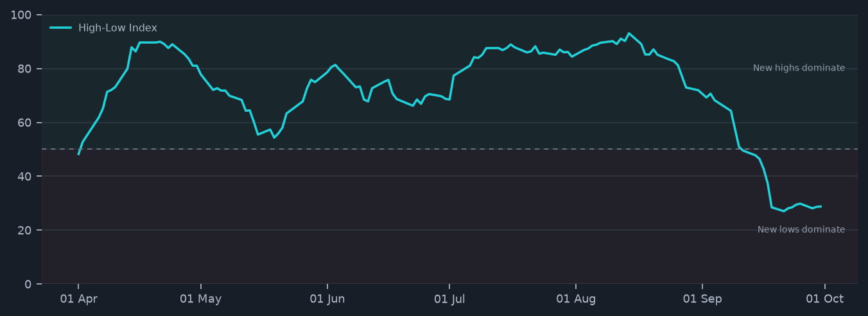Click the line's final point before 01 Oct
The height and width of the screenshot is (316, 868).
[820, 206]
